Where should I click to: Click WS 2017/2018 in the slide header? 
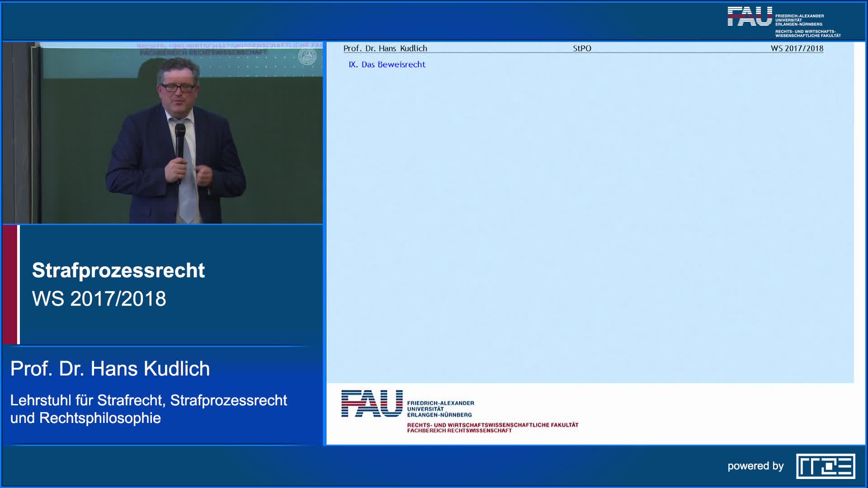click(x=797, y=48)
